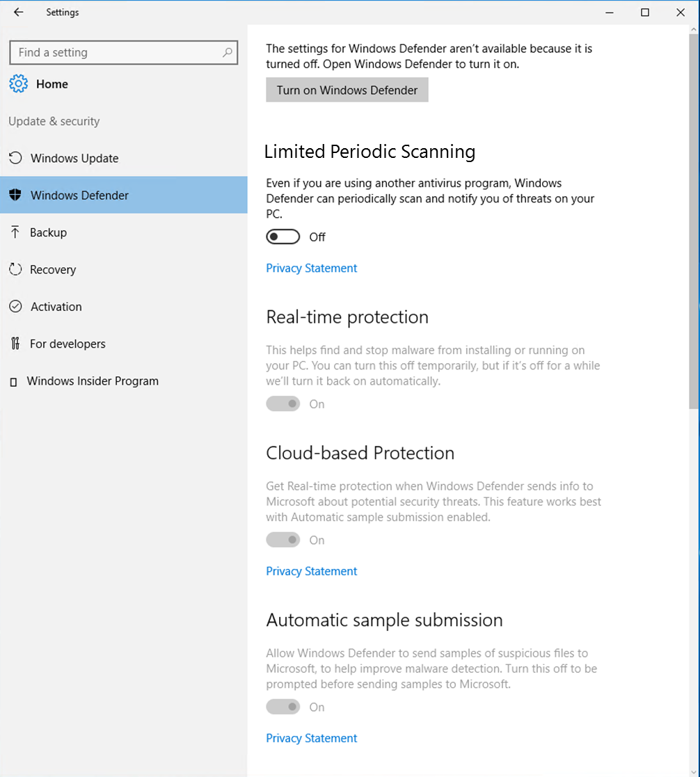Click the vertical scrollbar thumb
The height and width of the screenshot is (777, 700).
694,221
